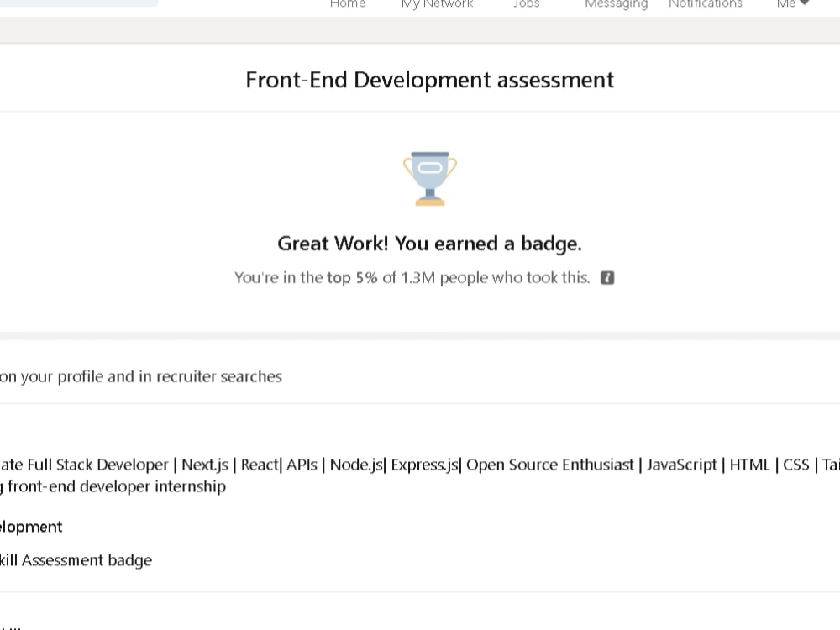Click the trophy badge icon
This screenshot has height=630, width=840.
click(429, 177)
